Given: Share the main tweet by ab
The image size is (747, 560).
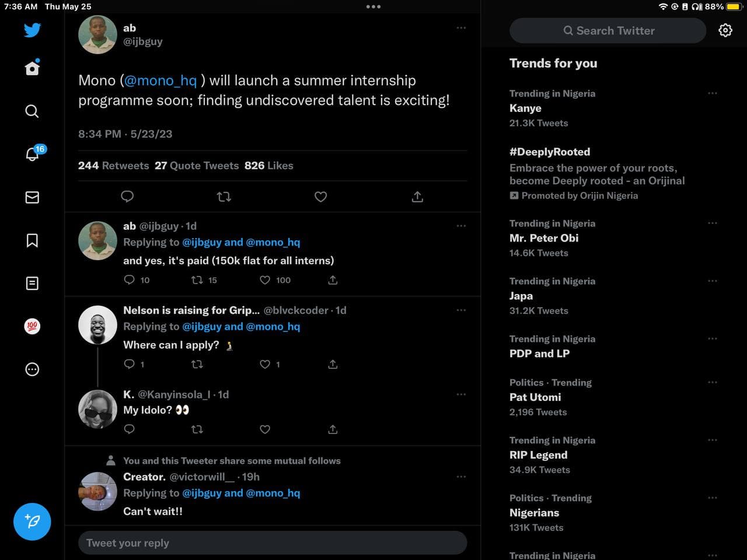Looking at the screenshot, I should point(417,197).
